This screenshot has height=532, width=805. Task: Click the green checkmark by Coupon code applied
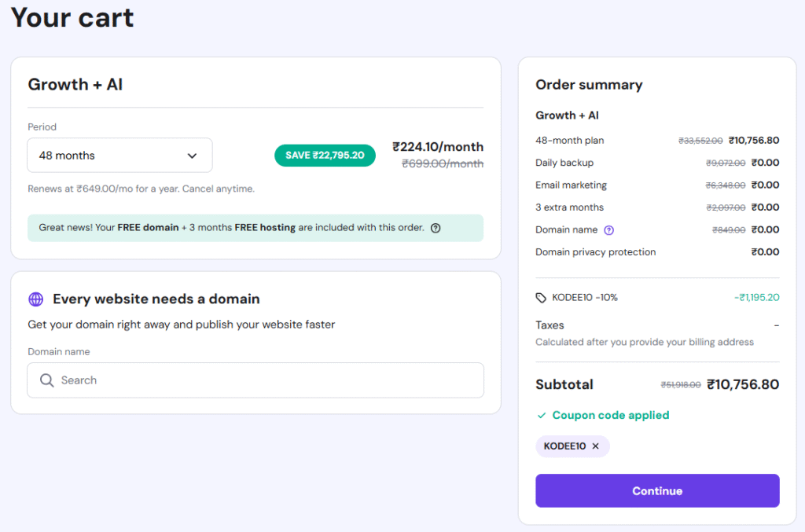pos(541,415)
